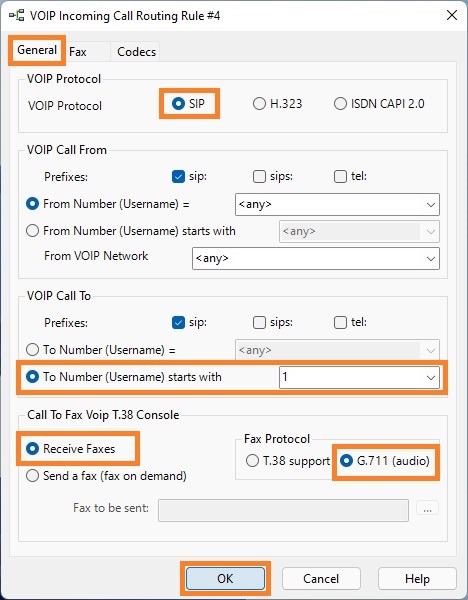Open Help for this dialog
This screenshot has height=600, width=468.
[x=417, y=579]
